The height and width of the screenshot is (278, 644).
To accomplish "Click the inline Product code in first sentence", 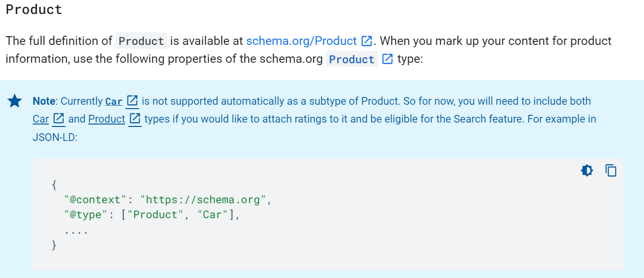I will pos(141,41).
